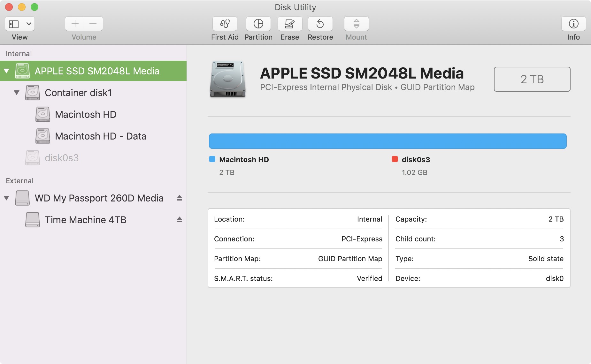Select the Restore toolbar icon
This screenshot has width=591, height=364.
(320, 24)
